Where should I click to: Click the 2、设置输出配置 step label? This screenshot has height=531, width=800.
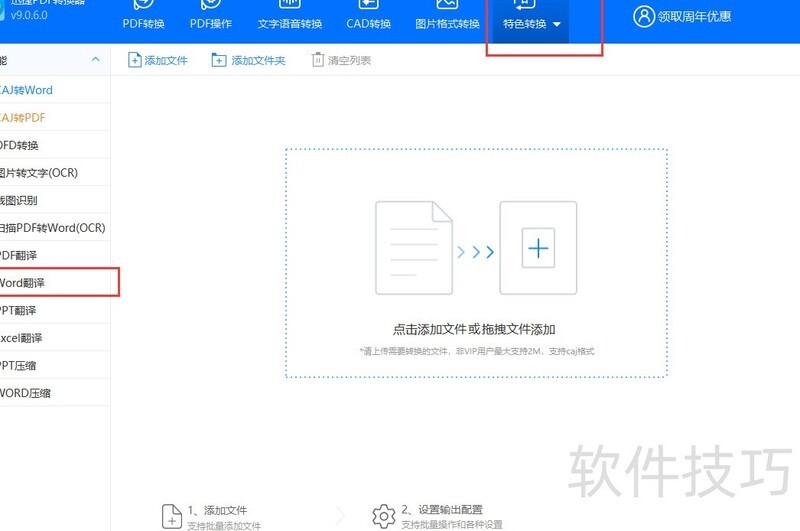tap(442, 510)
